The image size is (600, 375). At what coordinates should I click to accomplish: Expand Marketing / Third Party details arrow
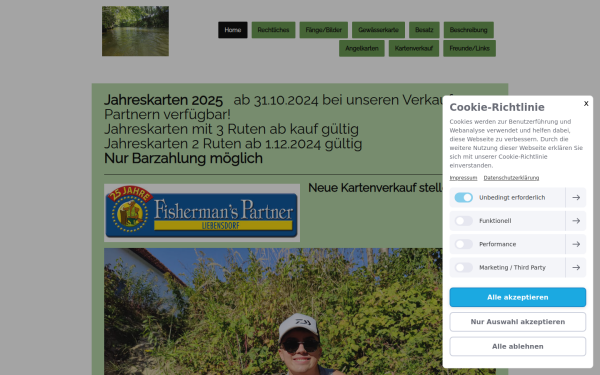click(576, 267)
